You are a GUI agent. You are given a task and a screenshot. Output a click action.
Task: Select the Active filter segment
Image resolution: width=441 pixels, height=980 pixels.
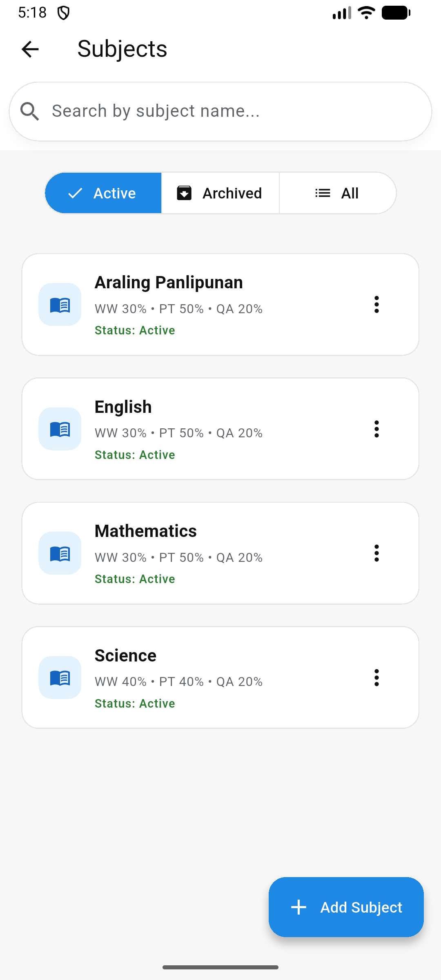[103, 193]
